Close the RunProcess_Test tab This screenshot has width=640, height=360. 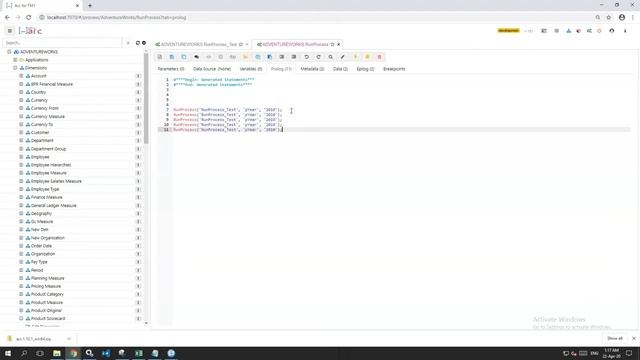click(247, 44)
